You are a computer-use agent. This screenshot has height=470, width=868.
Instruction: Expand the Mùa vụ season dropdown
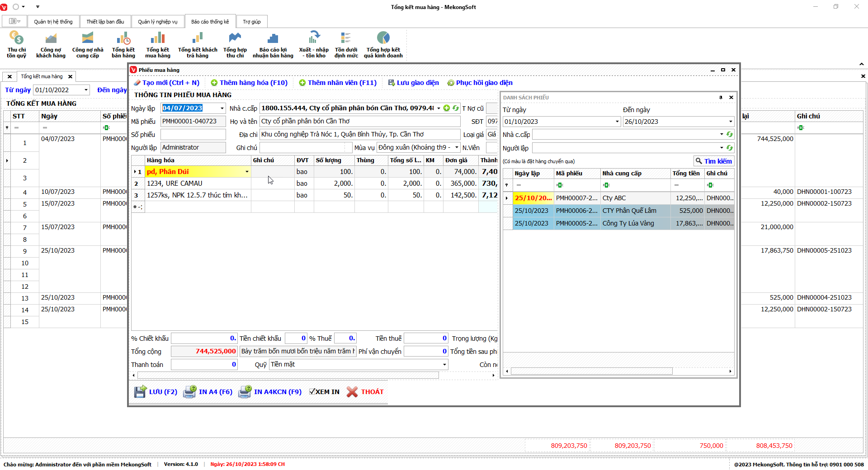pos(457,148)
